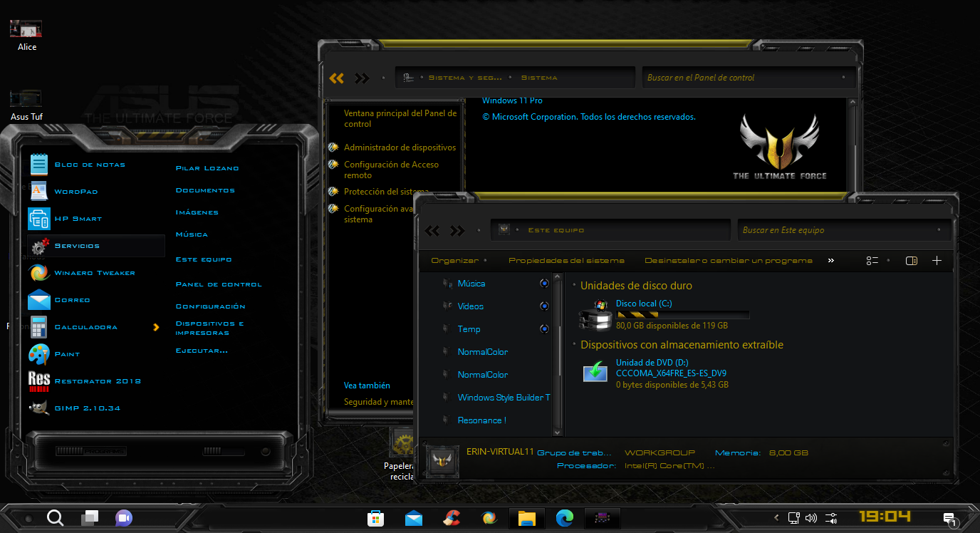Click Desinstalar o cambiar un programa
980x533 pixels.
[x=728, y=261]
